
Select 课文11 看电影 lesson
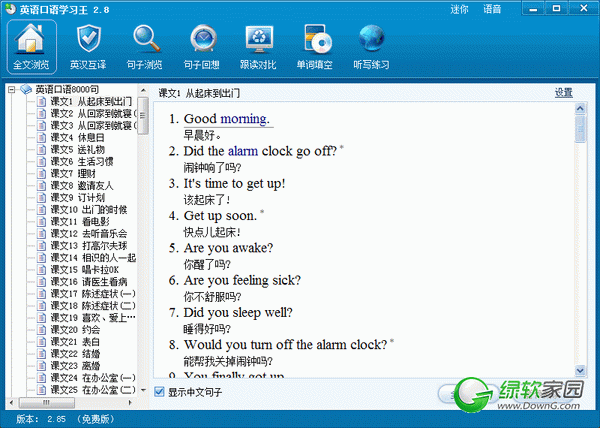tap(80, 221)
